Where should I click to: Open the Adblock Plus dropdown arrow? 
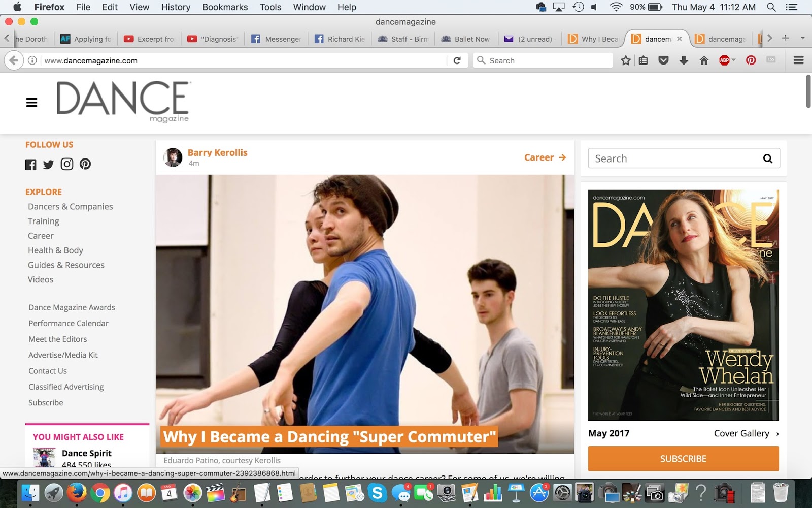(x=732, y=60)
